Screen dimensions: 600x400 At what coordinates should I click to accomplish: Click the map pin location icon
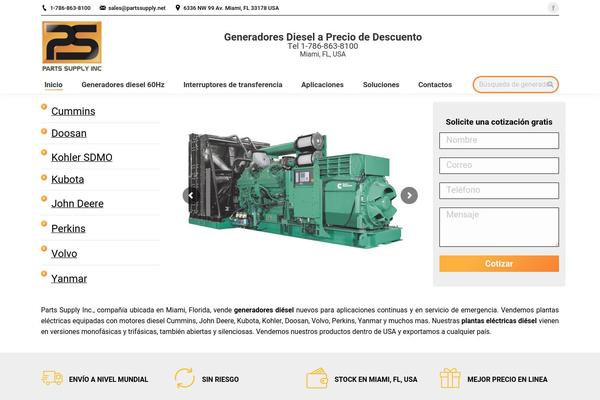pyautogui.click(x=178, y=8)
